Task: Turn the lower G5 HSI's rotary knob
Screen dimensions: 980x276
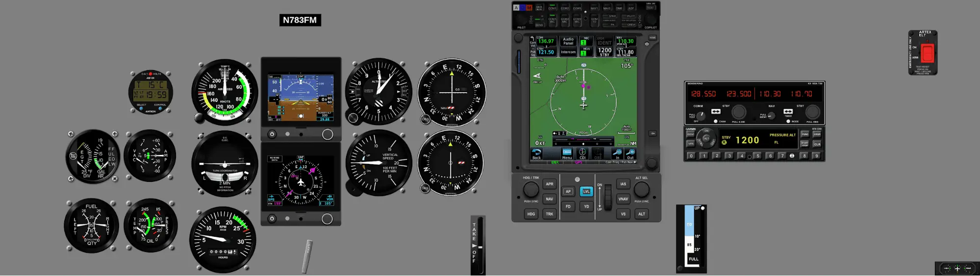Action: [327, 219]
